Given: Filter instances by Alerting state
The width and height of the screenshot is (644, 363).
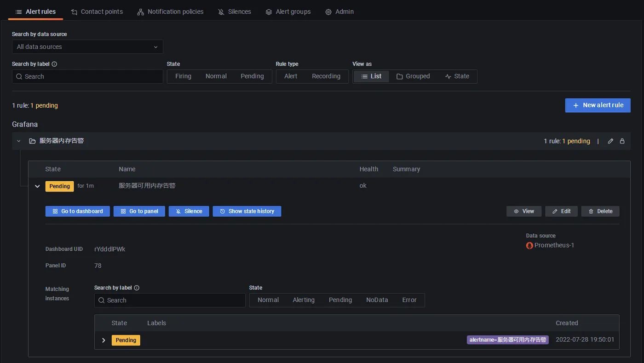Looking at the screenshot, I should coord(304,300).
